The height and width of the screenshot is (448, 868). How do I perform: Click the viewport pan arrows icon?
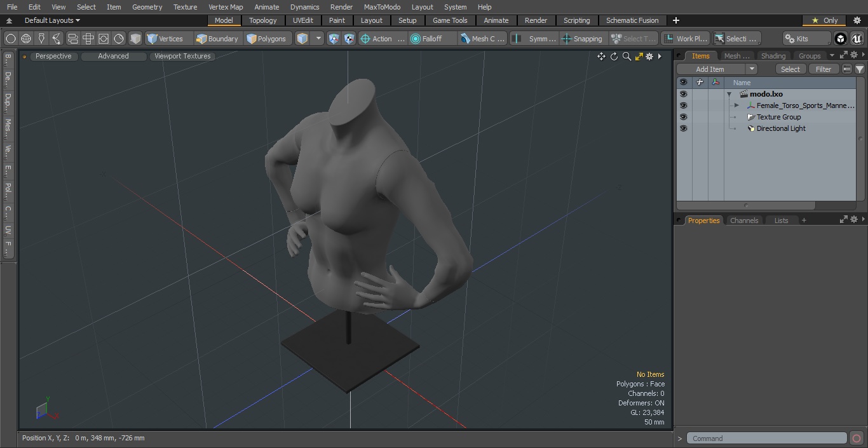[x=601, y=57]
